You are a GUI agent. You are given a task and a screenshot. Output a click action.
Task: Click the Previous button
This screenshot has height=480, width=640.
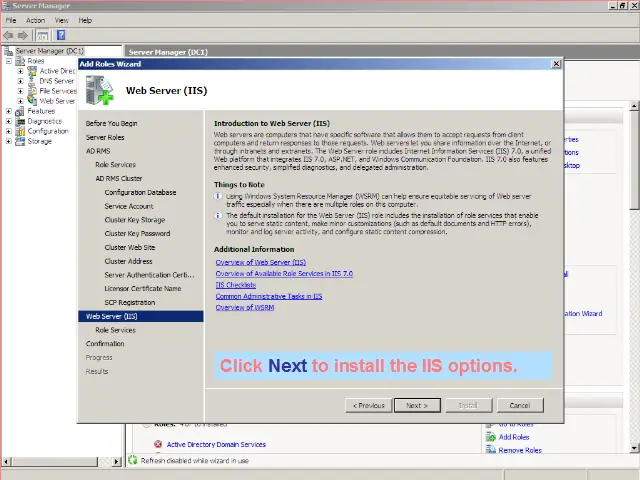point(369,405)
